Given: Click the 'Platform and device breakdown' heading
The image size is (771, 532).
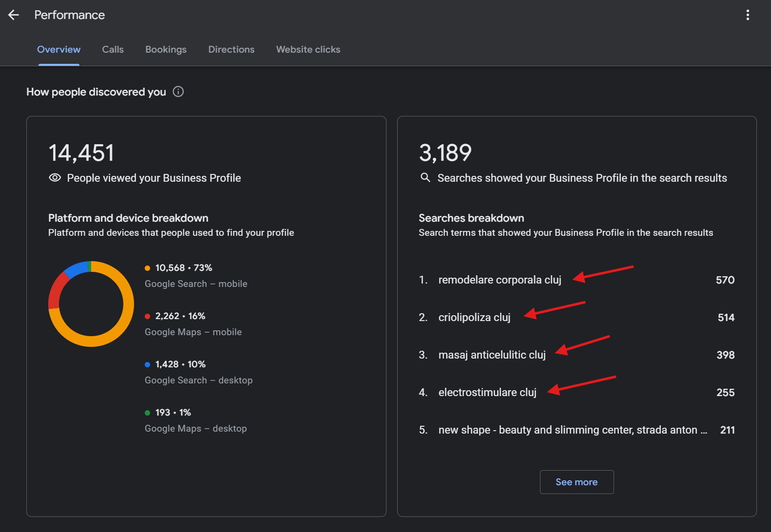Looking at the screenshot, I should (128, 218).
